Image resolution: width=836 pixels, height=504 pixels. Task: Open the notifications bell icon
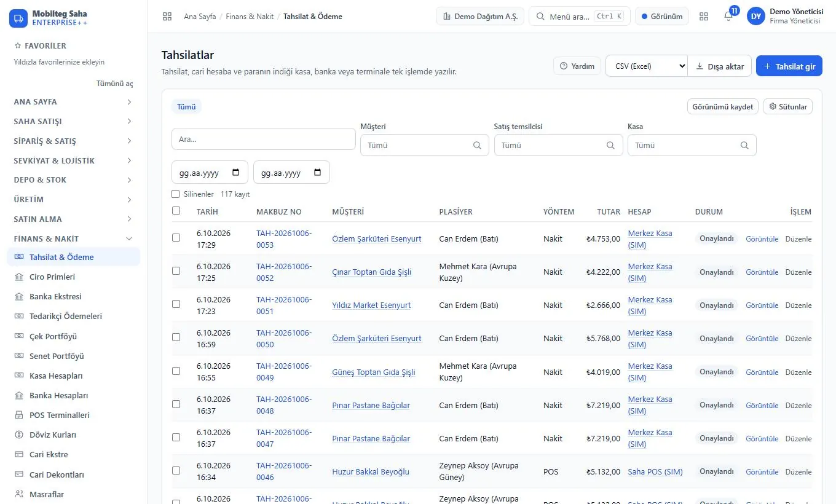pos(728,17)
